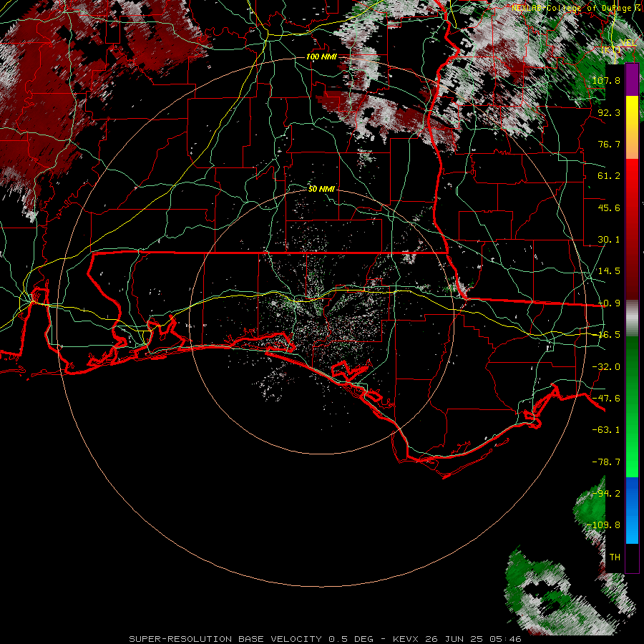Click the 30.1 velocity scale value
Screen dimensions: 644x644
click(609, 240)
